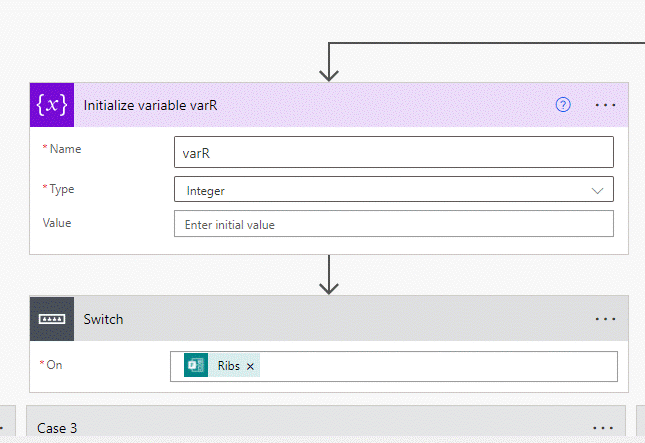Click empty space in Switch On field

(x=430, y=367)
